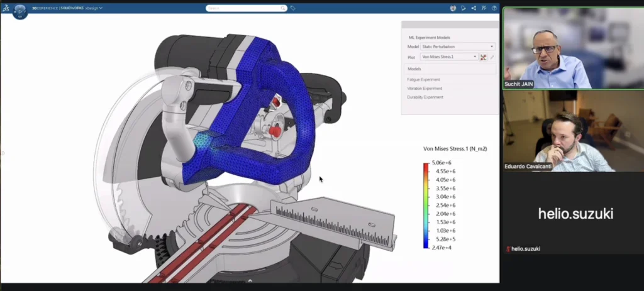This screenshot has width=644, height=291.
Task: Select Durability Experiment in the panel
Action: tap(425, 97)
